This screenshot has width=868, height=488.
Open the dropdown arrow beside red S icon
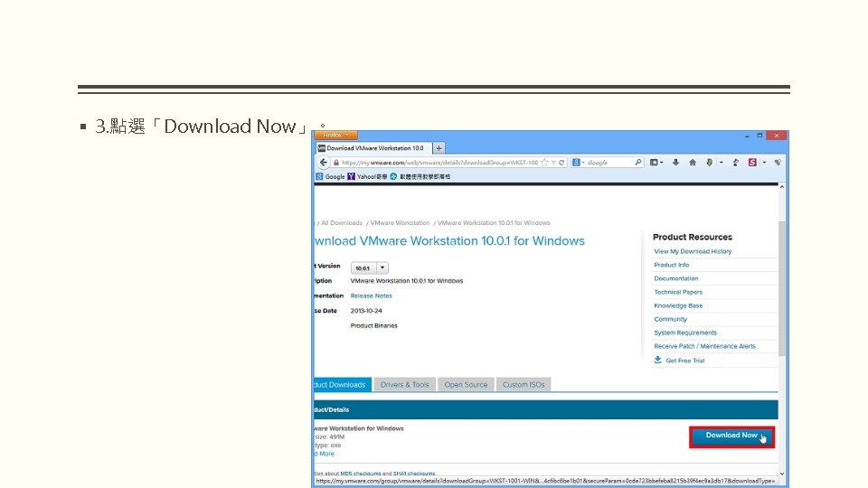pos(765,163)
